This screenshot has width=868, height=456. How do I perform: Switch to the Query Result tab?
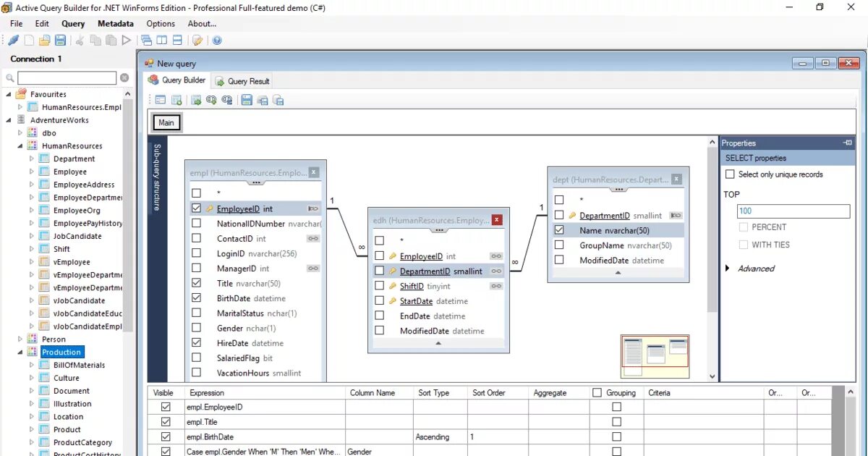242,81
